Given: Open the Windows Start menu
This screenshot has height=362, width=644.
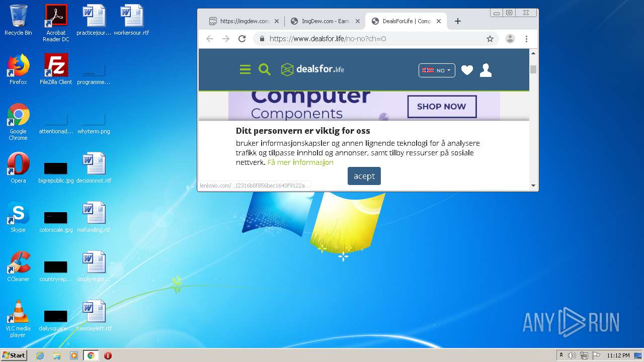Looking at the screenshot, I should tap(14, 355).
